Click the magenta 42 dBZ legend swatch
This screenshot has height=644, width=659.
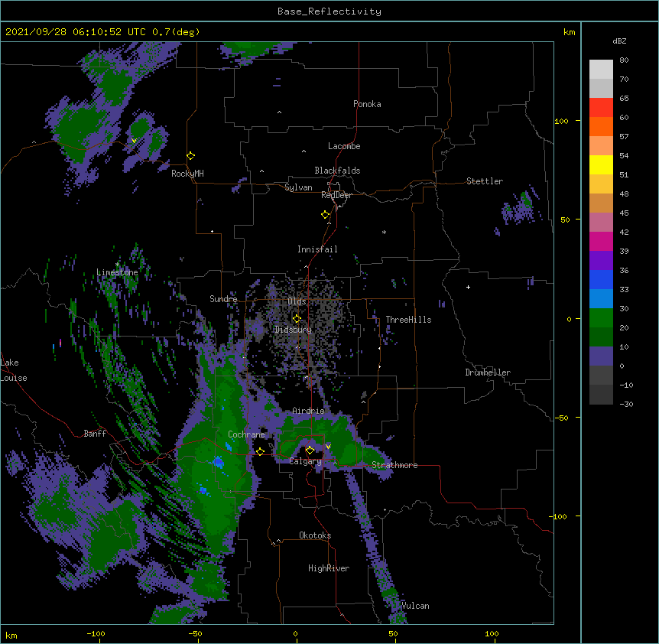coord(601,241)
